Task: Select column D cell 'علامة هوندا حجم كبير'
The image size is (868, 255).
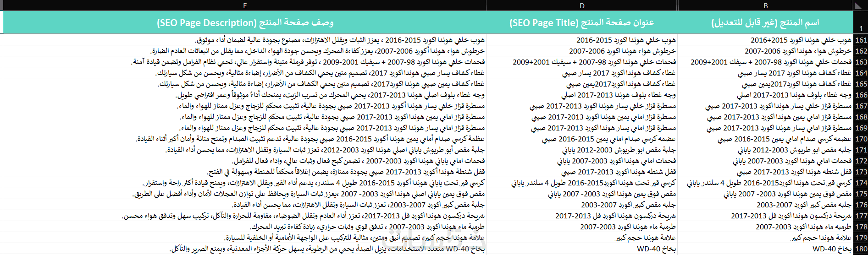Action: coord(582,238)
